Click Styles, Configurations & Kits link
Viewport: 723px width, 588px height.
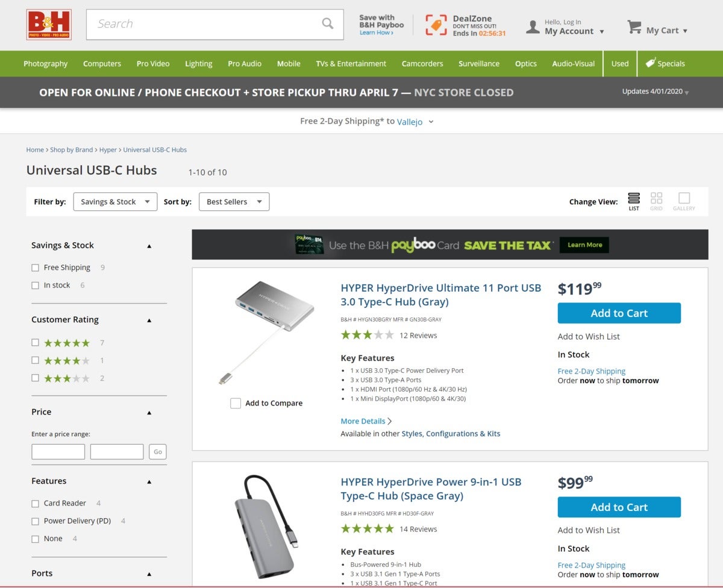click(x=451, y=434)
